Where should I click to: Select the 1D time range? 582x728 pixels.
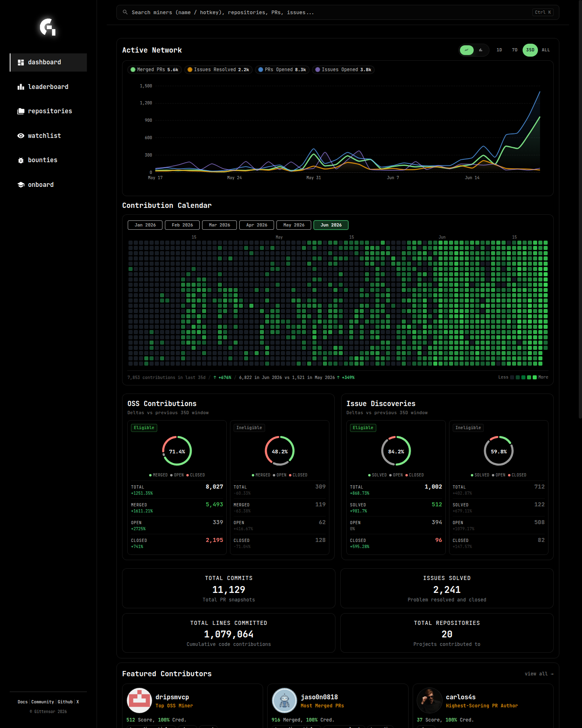pos(499,50)
